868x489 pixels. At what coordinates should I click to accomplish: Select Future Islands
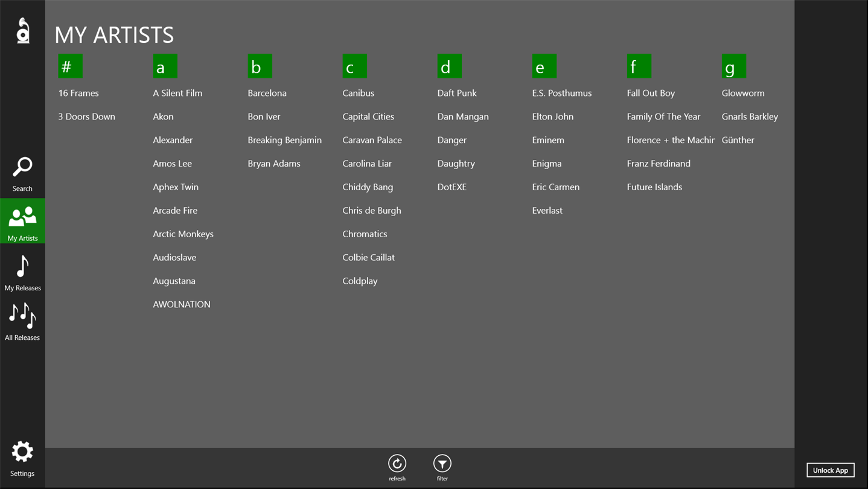pyautogui.click(x=654, y=187)
